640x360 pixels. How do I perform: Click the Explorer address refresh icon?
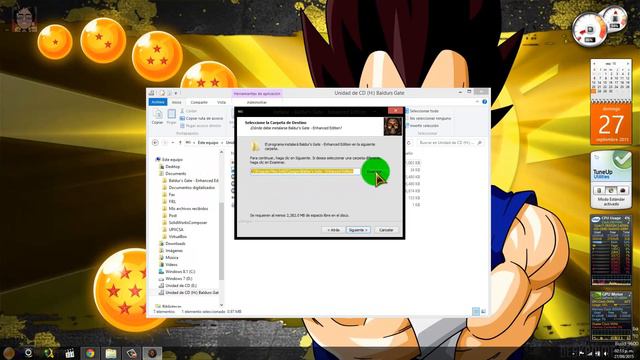[x=409, y=143]
